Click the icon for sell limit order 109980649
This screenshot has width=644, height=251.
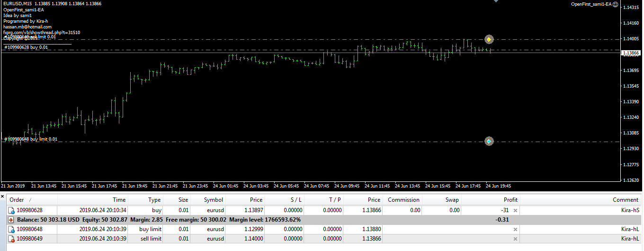(x=11, y=239)
